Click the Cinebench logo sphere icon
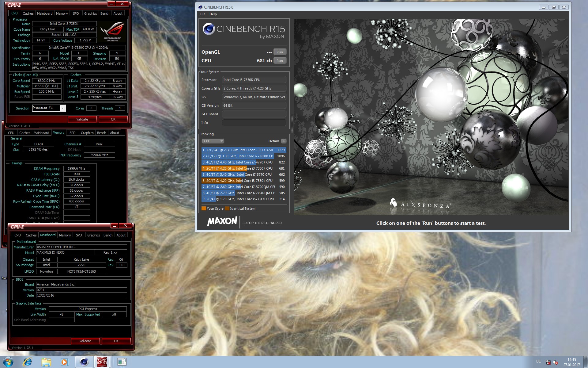This screenshot has width=588, height=368. pyautogui.click(x=209, y=29)
